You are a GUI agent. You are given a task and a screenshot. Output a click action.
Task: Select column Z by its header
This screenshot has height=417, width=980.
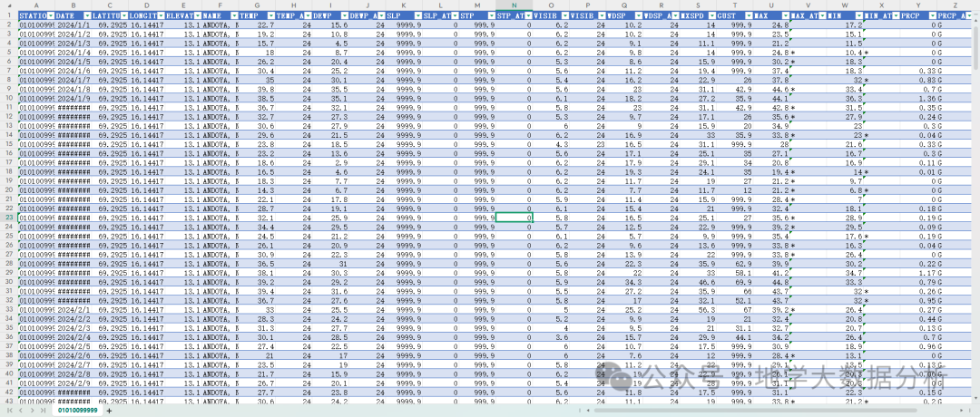(955, 5)
